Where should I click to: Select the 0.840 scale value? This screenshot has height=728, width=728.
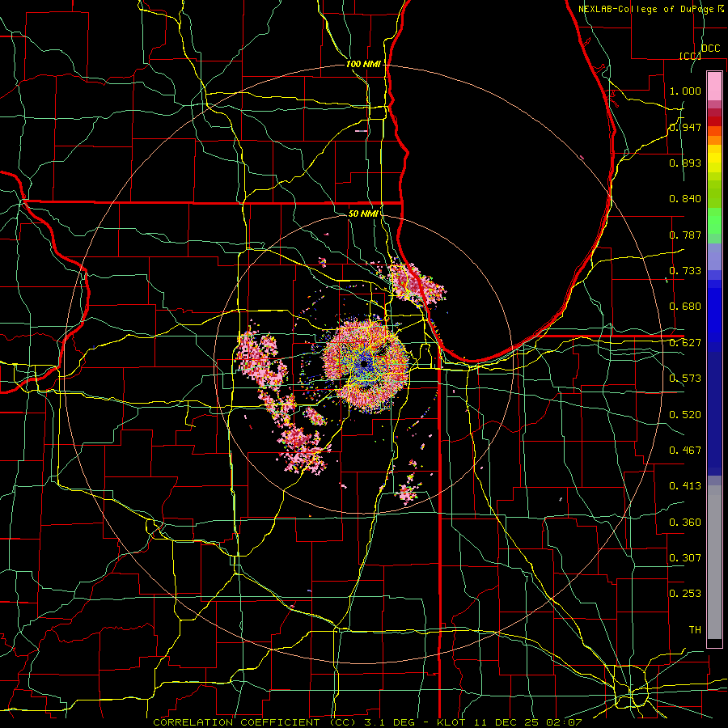coord(685,199)
